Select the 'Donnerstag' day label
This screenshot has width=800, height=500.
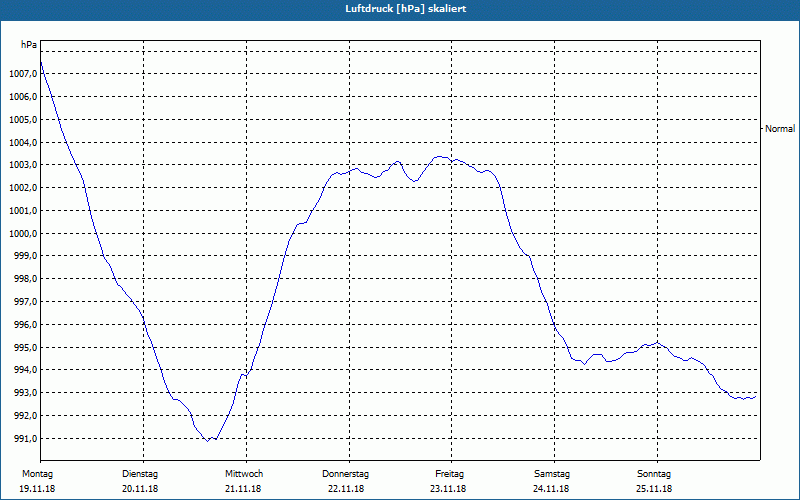tap(345, 474)
